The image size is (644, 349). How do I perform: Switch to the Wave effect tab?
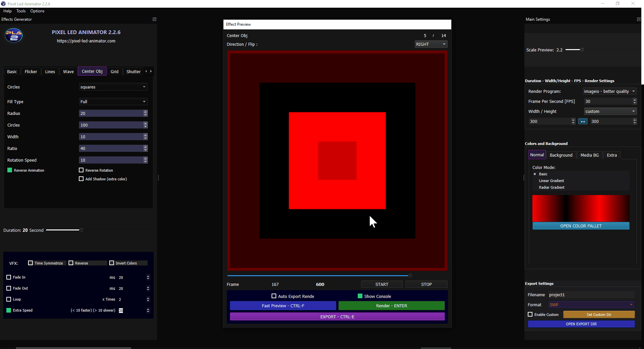(68, 71)
